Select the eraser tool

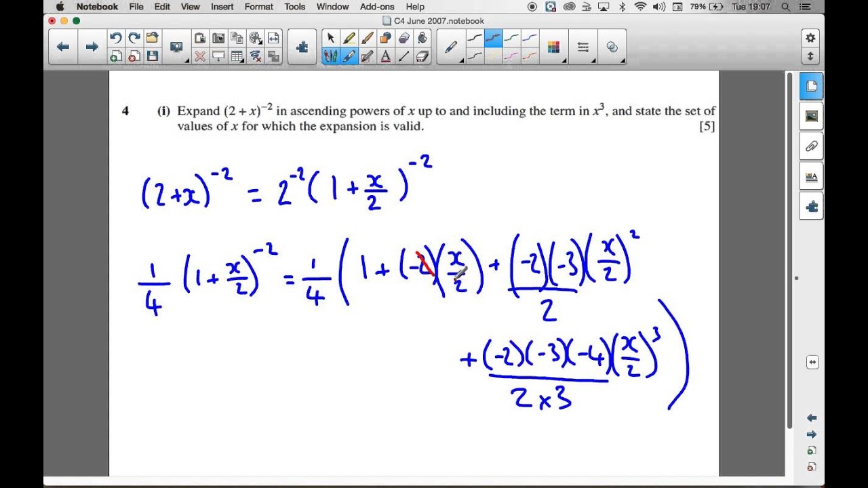click(422, 56)
